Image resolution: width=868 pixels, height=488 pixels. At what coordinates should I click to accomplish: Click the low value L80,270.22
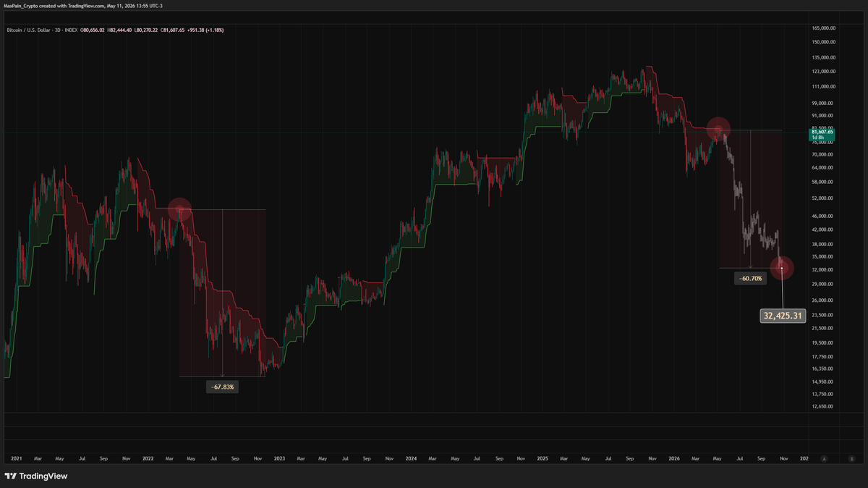pos(147,30)
